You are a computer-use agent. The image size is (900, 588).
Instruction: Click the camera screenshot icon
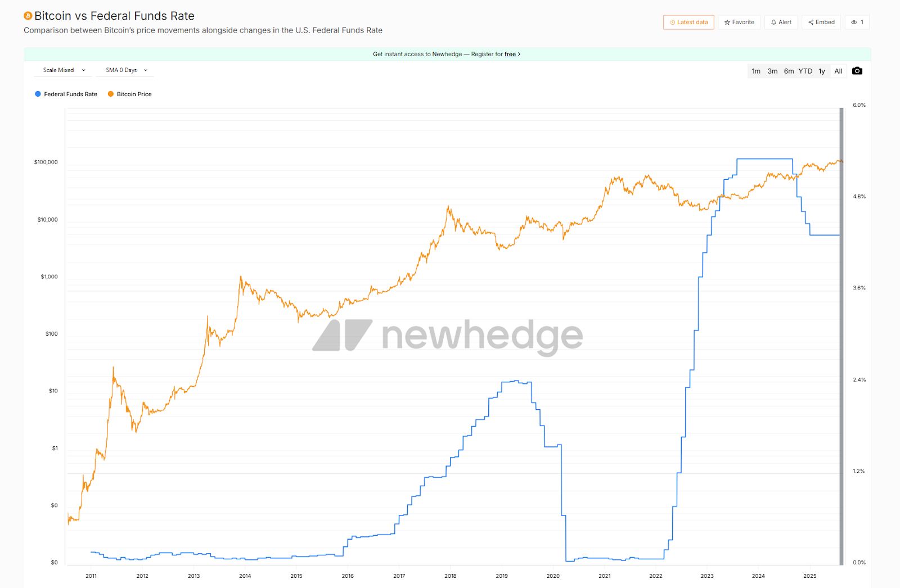coord(857,71)
